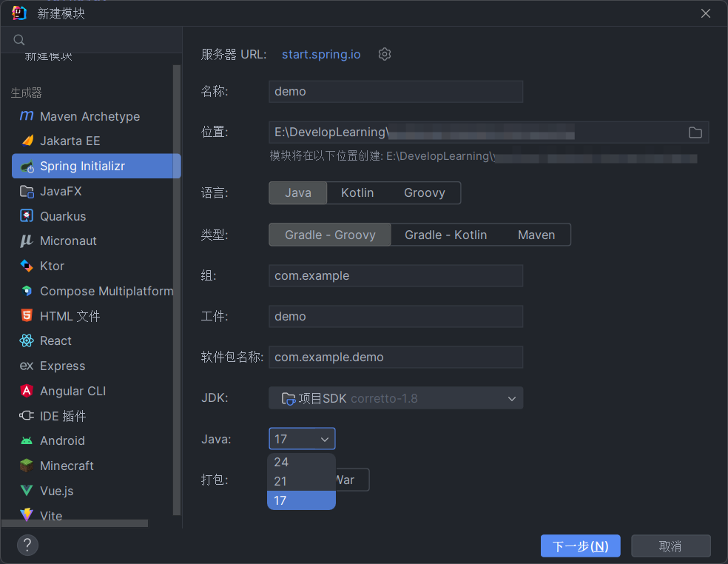Choose Groovy as the language

click(424, 193)
